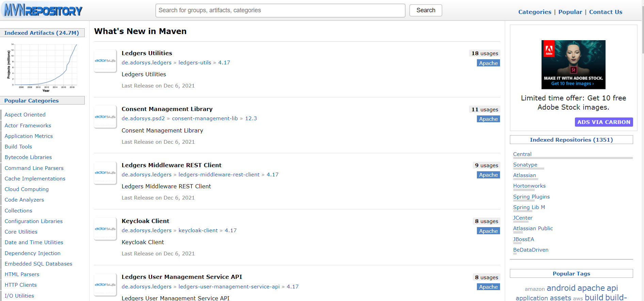Open consent-management-lib artifact link
Viewport: 644px width, 301px height.
click(205, 118)
